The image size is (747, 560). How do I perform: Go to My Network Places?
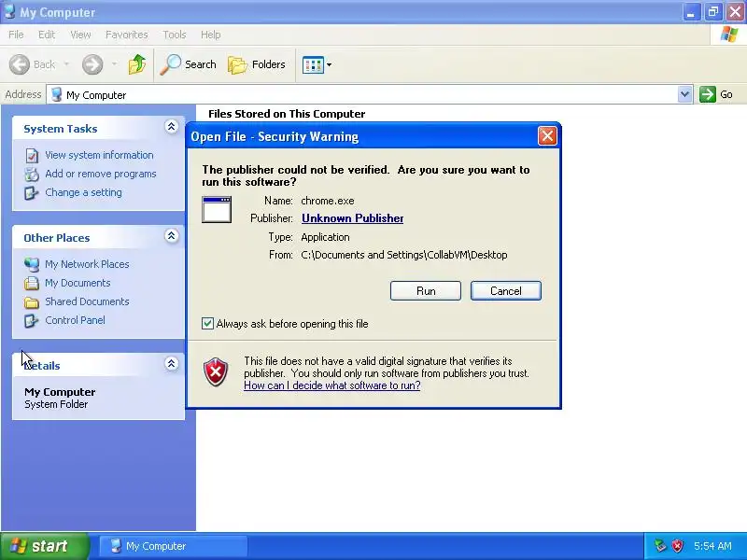coord(87,264)
